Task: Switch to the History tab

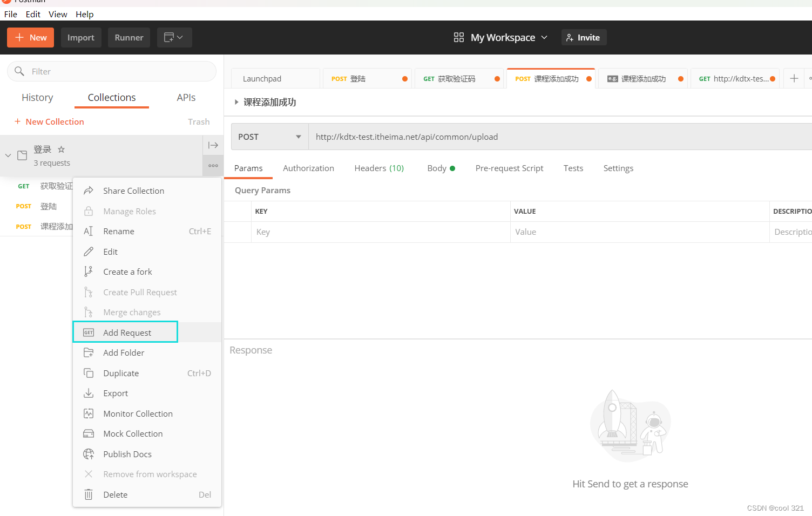Action: pos(37,98)
